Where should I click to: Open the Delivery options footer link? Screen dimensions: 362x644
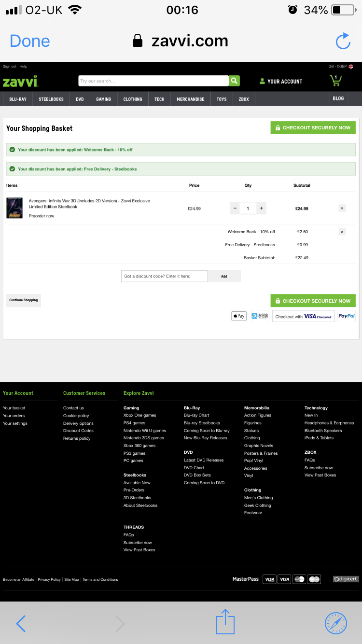tap(78, 423)
